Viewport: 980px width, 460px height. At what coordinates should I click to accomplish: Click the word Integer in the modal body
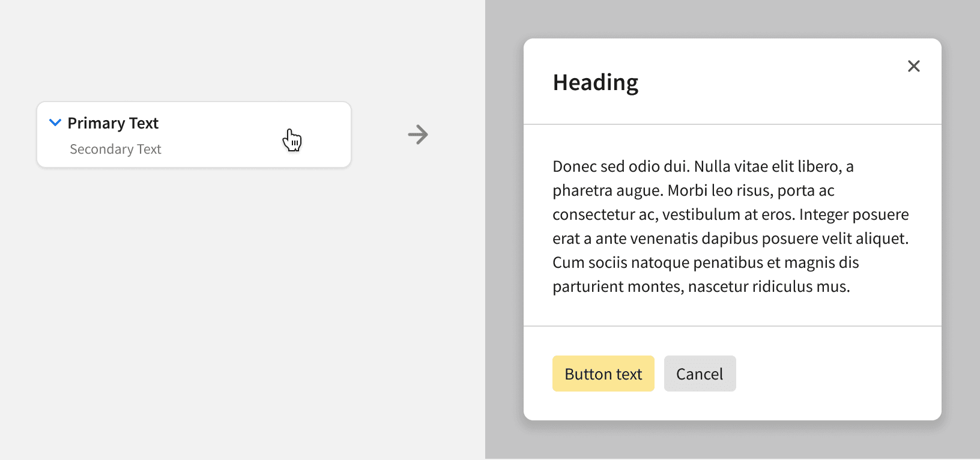pyautogui.click(x=823, y=214)
